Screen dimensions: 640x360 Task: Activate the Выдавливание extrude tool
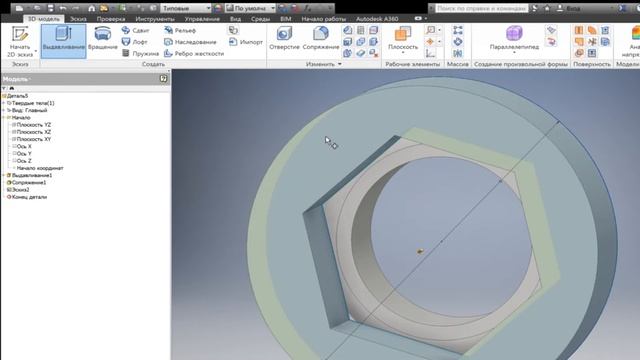pos(63,41)
